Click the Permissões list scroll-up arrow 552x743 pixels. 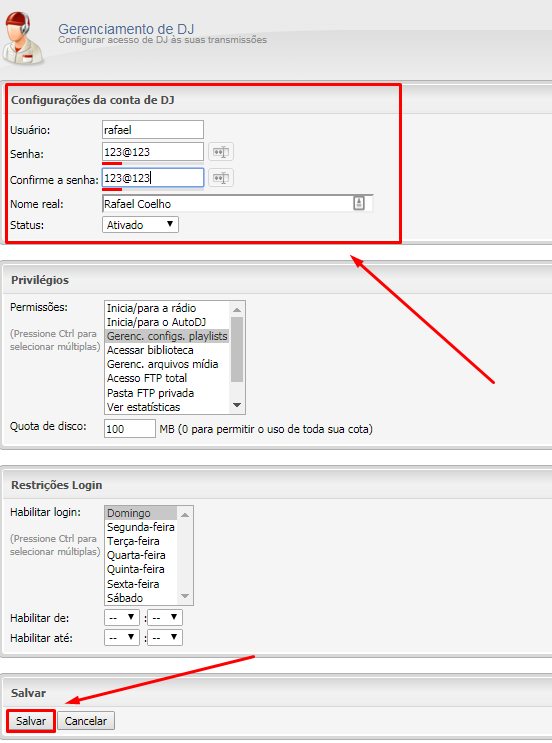(x=237, y=309)
